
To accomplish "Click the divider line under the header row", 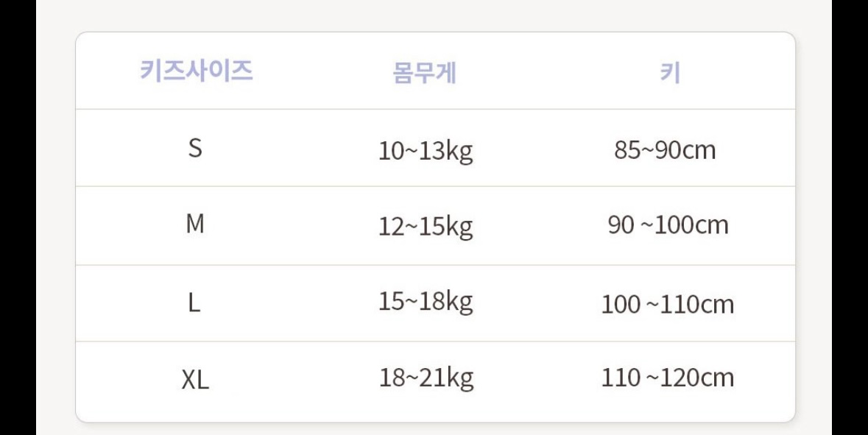I will (434, 110).
